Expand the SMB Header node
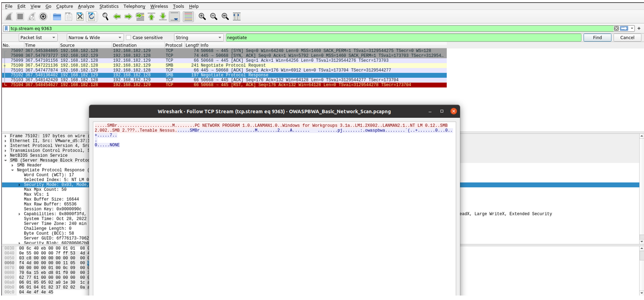The width and height of the screenshot is (644, 300). (13, 165)
